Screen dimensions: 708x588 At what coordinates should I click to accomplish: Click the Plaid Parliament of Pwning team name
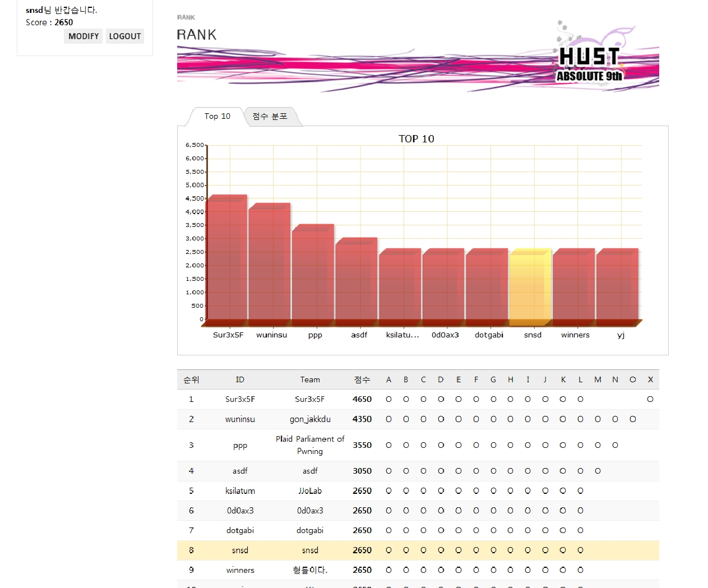[310, 445]
